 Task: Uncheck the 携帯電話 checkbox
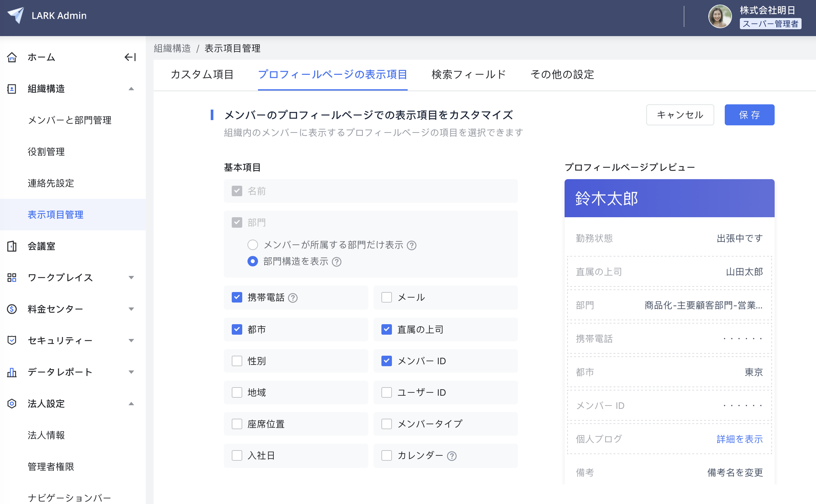point(237,297)
